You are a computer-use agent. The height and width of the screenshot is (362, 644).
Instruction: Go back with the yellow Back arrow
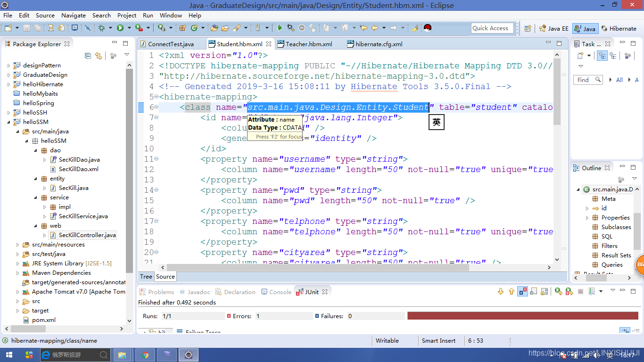click(x=375, y=28)
